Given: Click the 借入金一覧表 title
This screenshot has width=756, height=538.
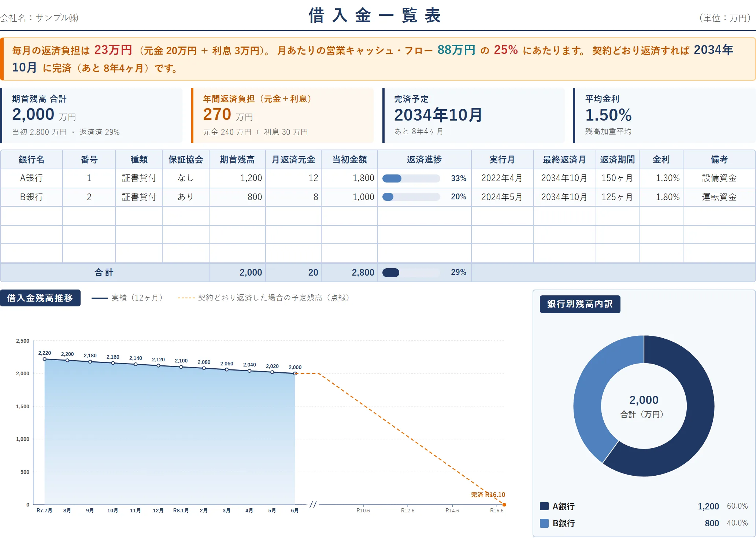Looking at the screenshot, I should click(x=375, y=16).
